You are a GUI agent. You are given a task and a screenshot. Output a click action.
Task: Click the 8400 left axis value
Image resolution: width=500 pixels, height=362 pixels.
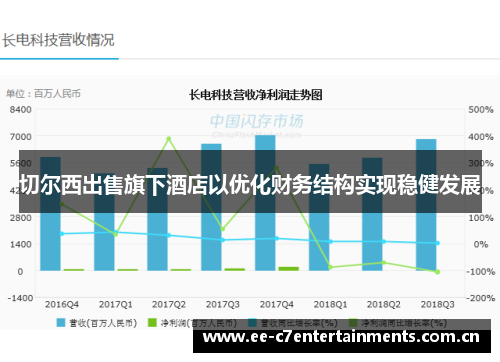20,110
